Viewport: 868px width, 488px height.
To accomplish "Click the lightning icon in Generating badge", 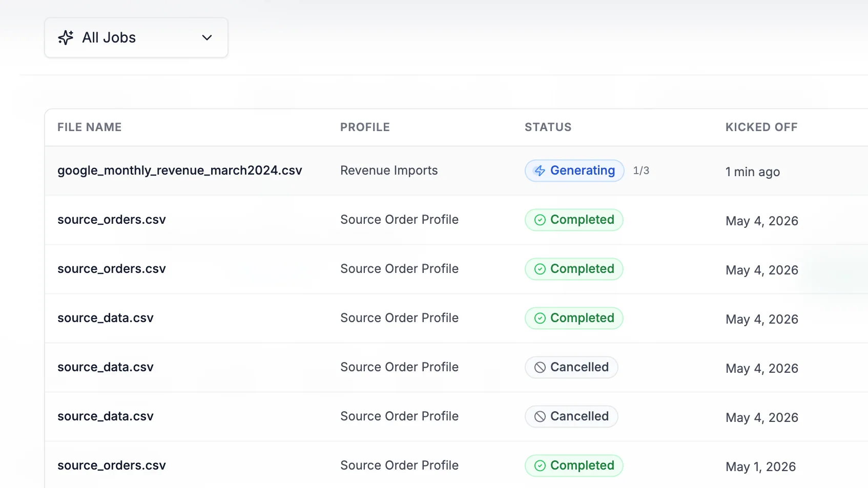I will (540, 171).
